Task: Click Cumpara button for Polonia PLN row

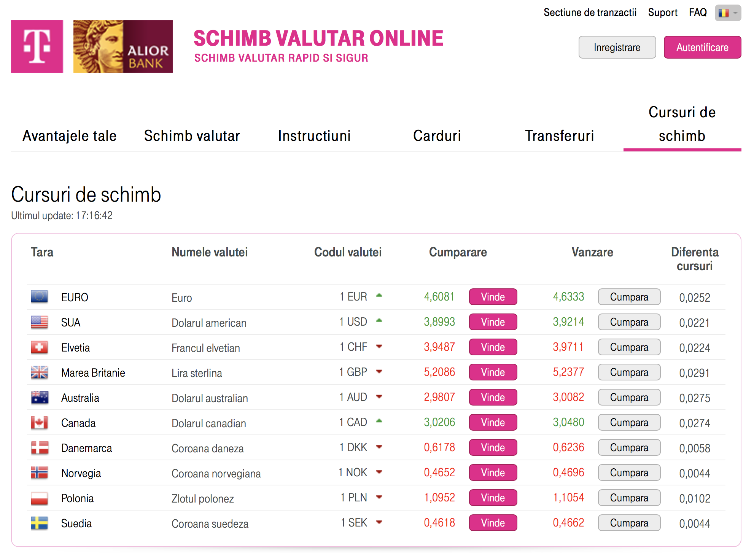Action: [x=629, y=498]
